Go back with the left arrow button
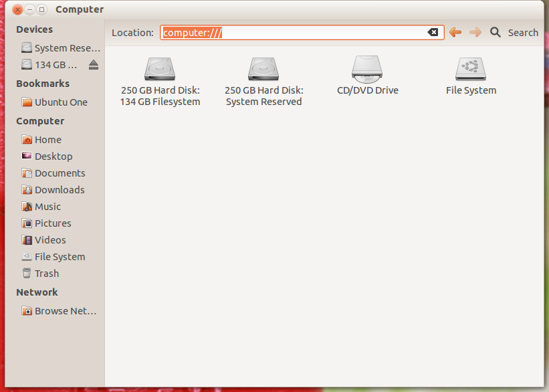 point(455,33)
